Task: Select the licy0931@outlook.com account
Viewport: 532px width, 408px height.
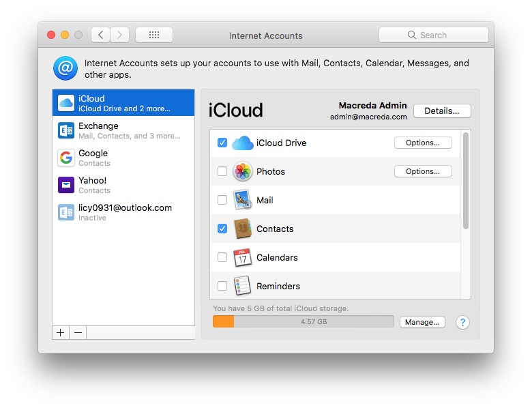Action: coord(123,212)
